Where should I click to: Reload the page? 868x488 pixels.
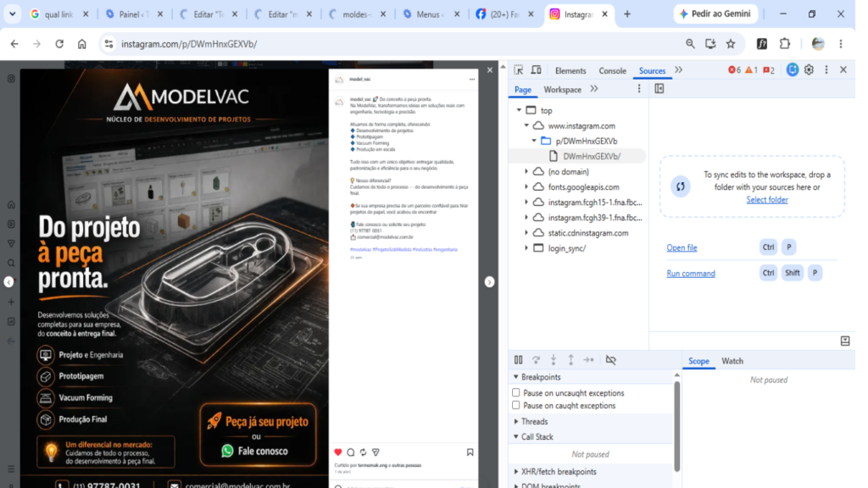(x=59, y=44)
